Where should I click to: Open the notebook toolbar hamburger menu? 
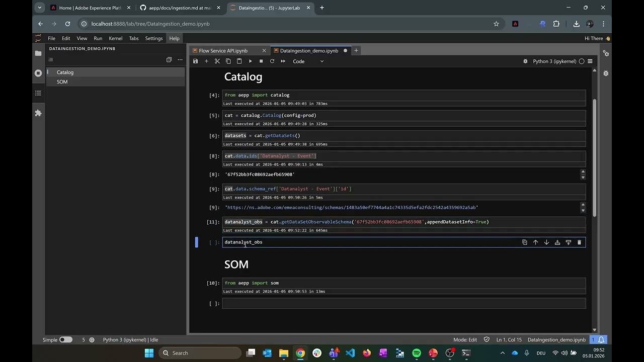tap(590, 61)
